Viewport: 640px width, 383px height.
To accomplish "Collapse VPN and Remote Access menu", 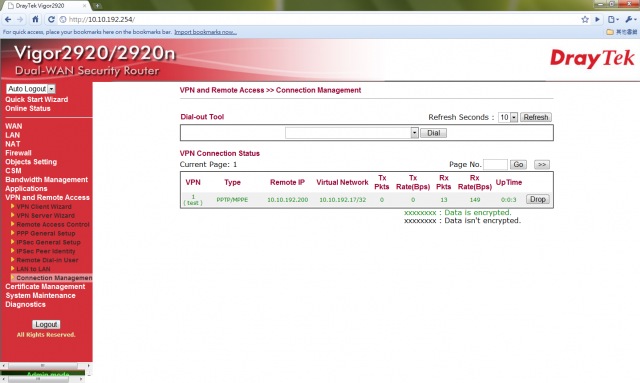I will tap(47, 197).
